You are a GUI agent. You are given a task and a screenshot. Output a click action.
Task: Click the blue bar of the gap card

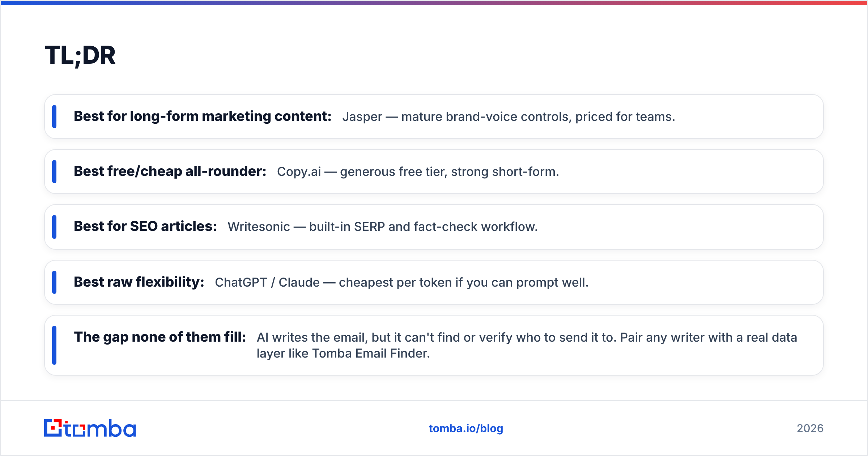54,345
